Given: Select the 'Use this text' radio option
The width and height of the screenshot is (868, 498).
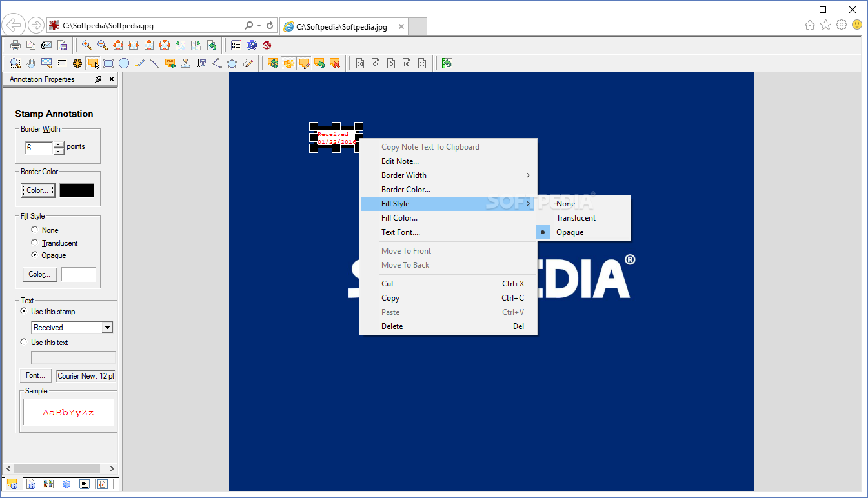Looking at the screenshot, I should coord(24,342).
